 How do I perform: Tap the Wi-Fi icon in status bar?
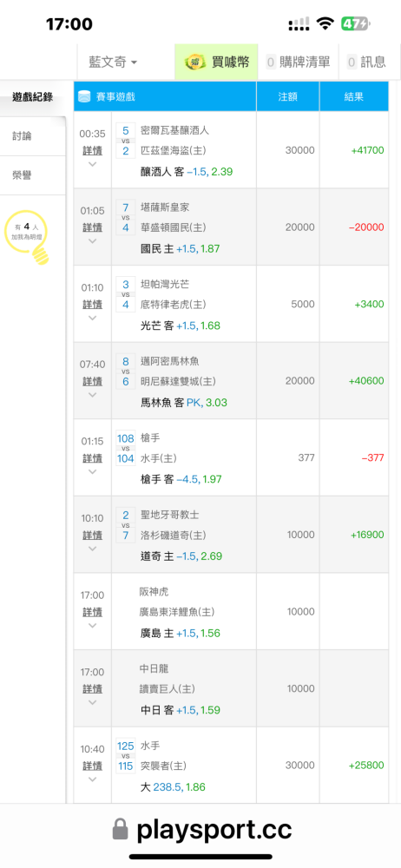(x=325, y=23)
